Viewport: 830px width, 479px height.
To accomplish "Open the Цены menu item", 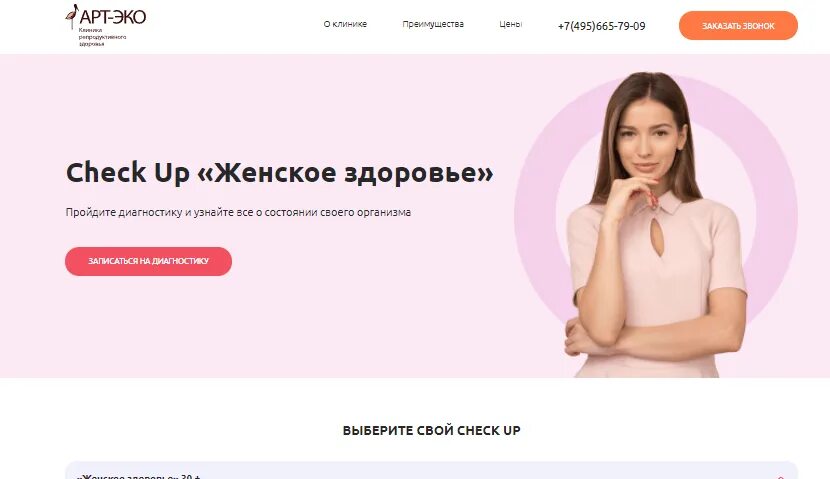I will [510, 24].
